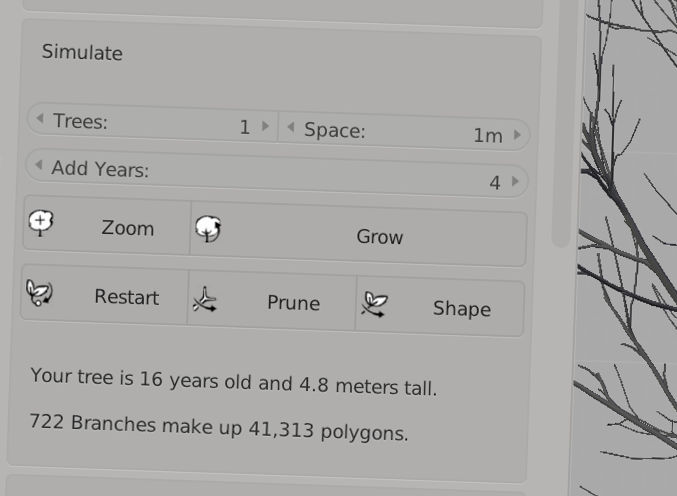Decrease the Trees count with left arrow
The height and width of the screenshot is (496, 677).
click(40, 118)
